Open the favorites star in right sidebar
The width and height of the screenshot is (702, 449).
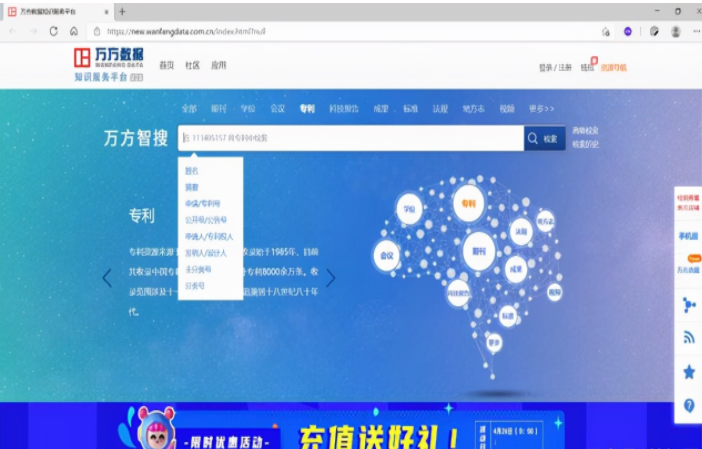[x=688, y=371]
